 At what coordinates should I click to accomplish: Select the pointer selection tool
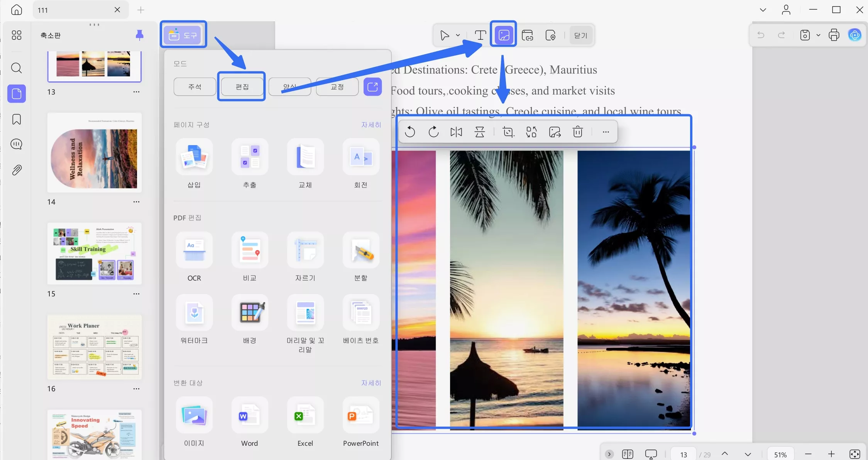(445, 35)
